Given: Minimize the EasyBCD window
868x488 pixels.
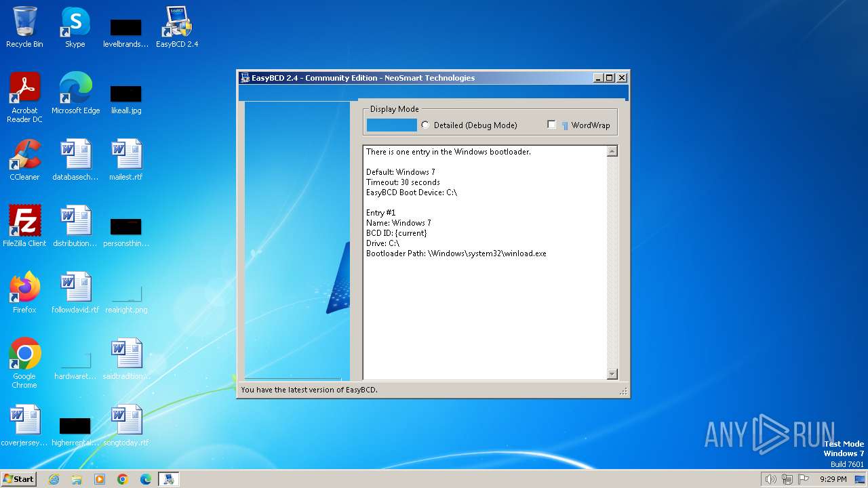Looking at the screenshot, I should click(x=598, y=78).
